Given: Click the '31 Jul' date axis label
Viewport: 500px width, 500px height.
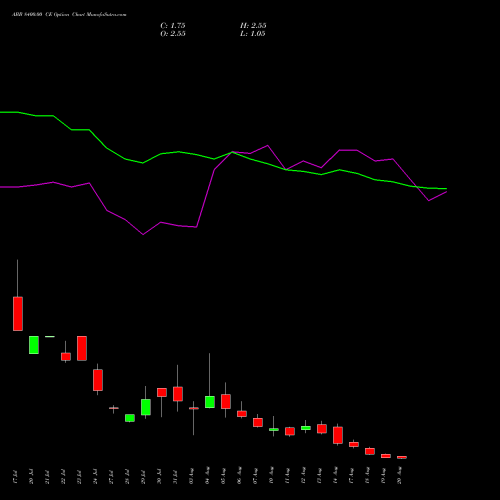Looking at the screenshot, I should (175, 477).
